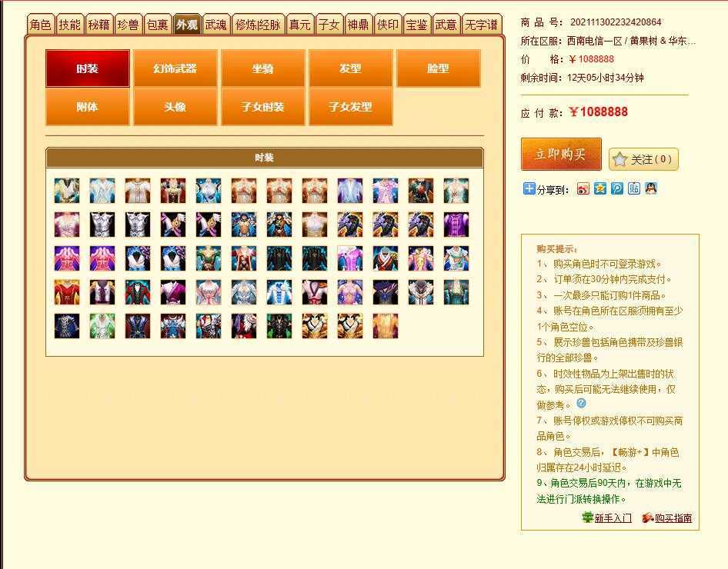
Task: Click the blue question mark help icon
Action: (581, 403)
